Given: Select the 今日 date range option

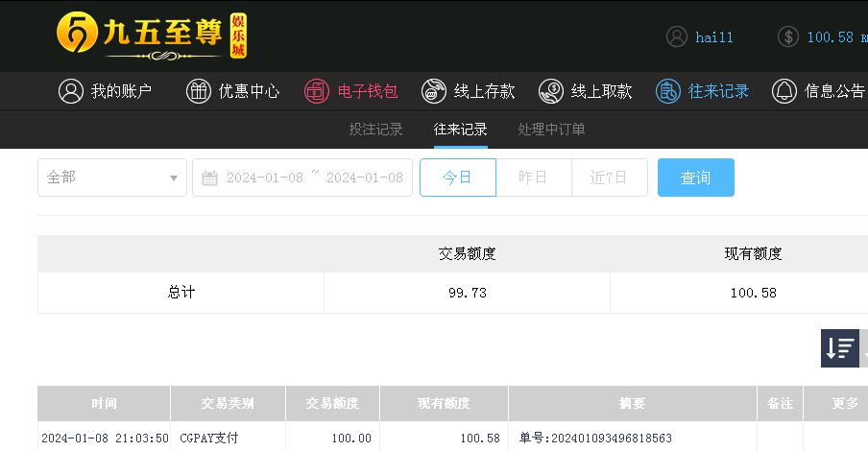Looking at the screenshot, I should [x=458, y=178].
